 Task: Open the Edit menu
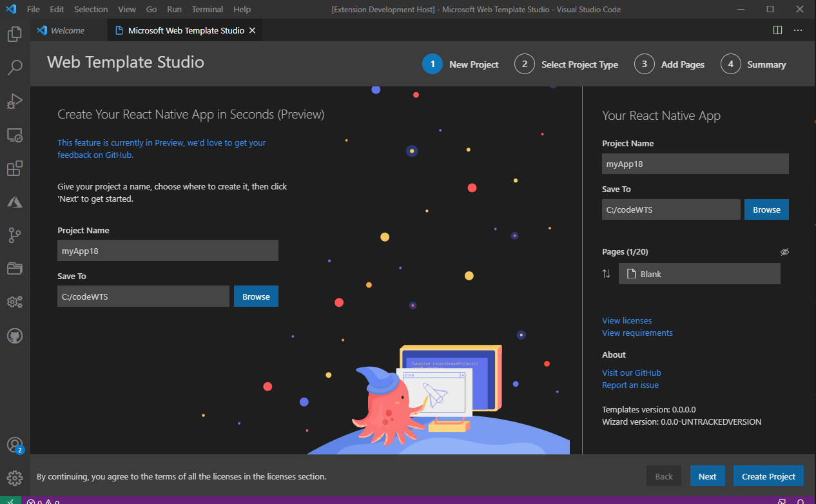(57, 9)
